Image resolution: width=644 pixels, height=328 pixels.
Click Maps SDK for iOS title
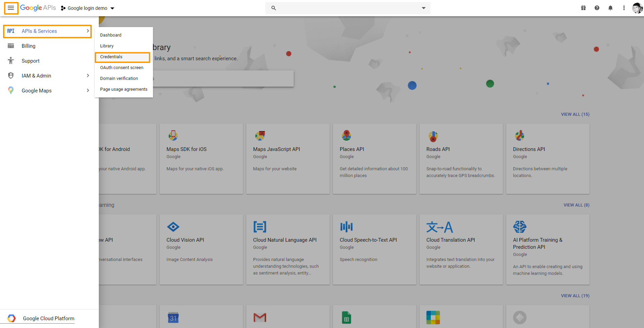[x=186, y=149]
